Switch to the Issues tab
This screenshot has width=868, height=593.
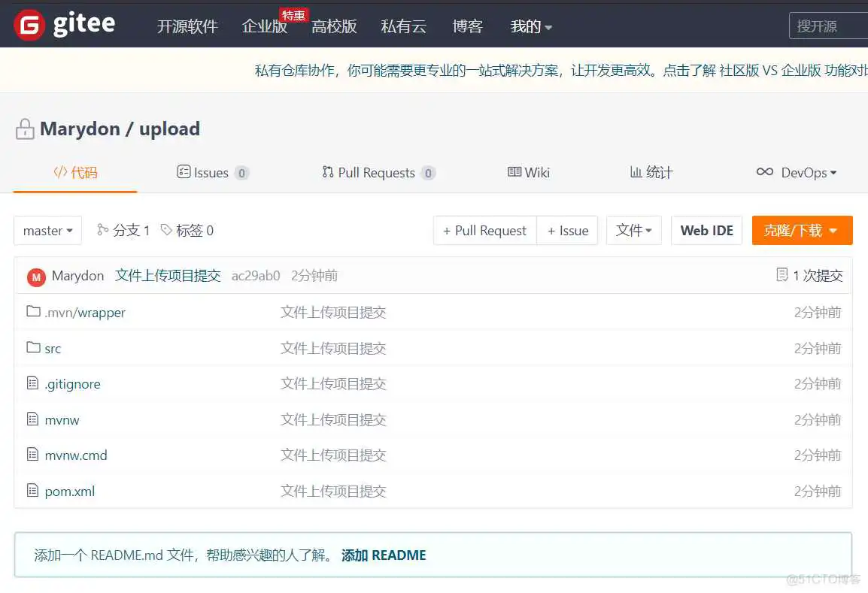[211, 173]
